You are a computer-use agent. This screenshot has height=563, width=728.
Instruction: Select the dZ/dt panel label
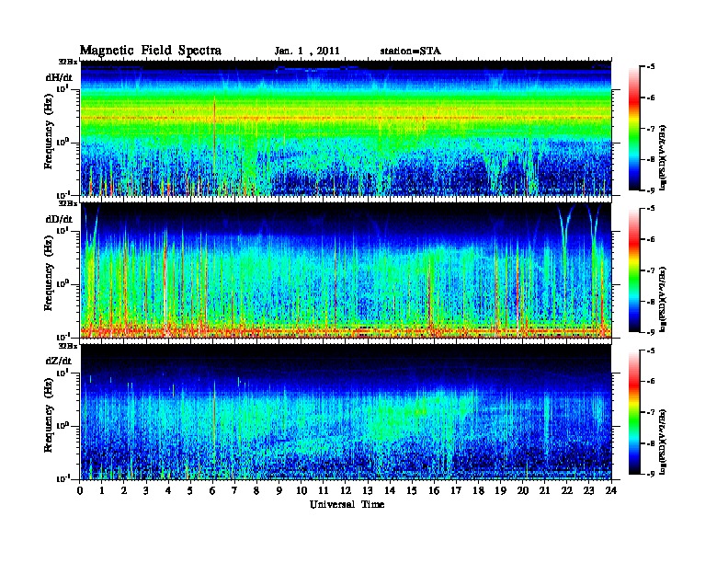pos(59,361)
